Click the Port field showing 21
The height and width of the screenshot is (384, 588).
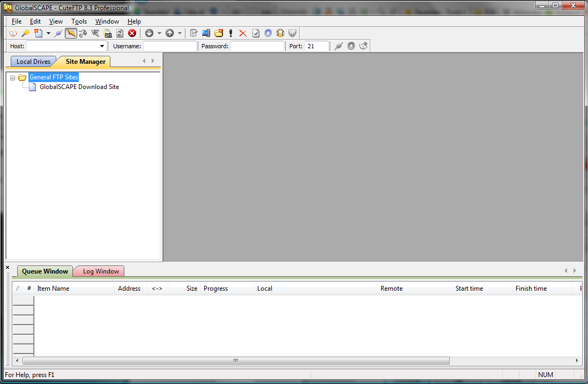coord(316,46)
